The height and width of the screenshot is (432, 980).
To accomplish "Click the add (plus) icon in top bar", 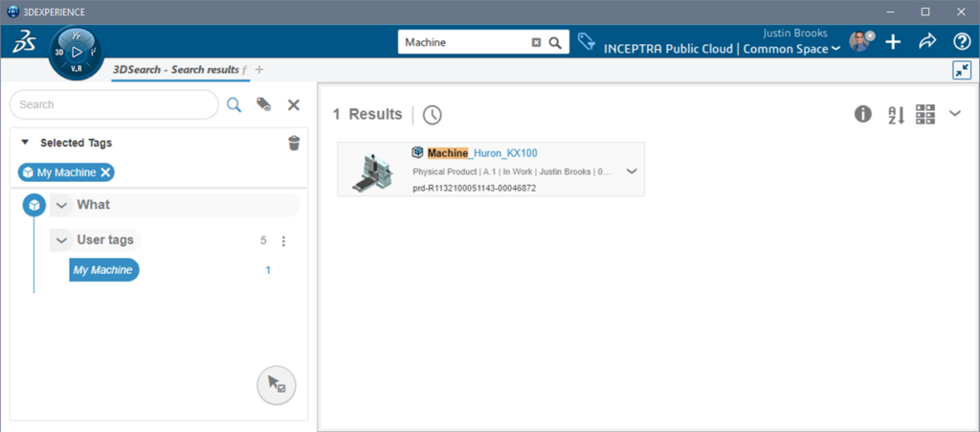I will tap(893, 42).
